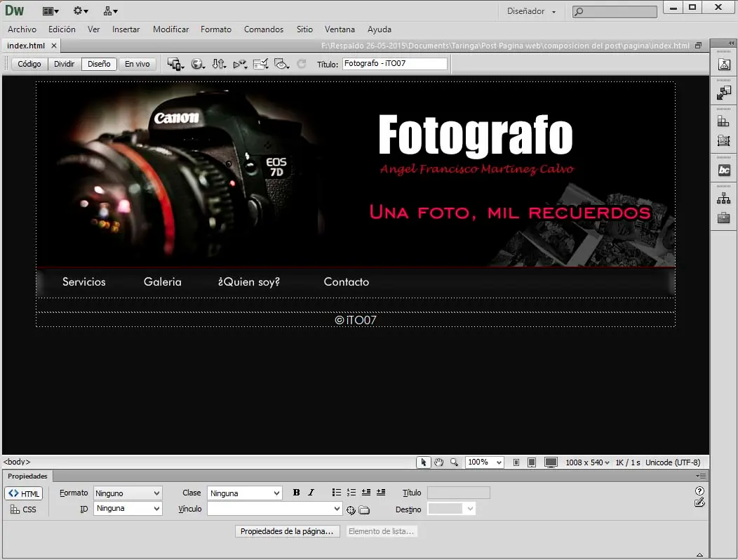
Task: Click Preview in browser globe icon
Action: click(x=198, y=64)
